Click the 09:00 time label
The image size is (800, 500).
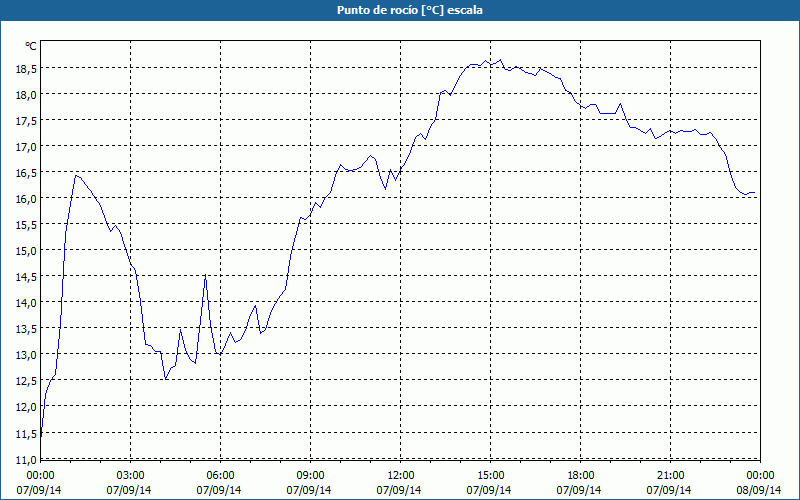tap(310, 476)
